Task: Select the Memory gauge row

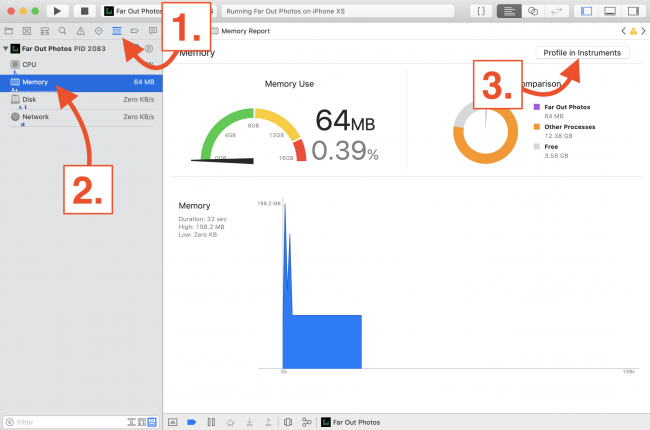Action: 81,83
